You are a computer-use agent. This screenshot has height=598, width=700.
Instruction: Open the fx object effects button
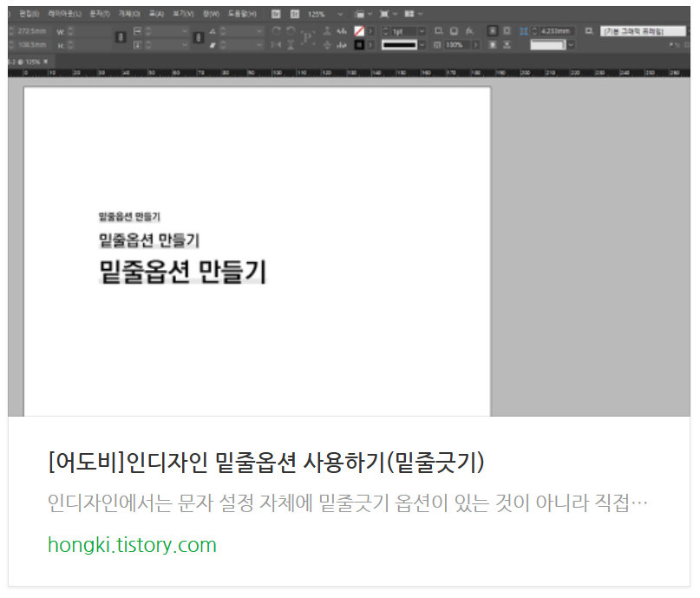(x=469, y=31)
